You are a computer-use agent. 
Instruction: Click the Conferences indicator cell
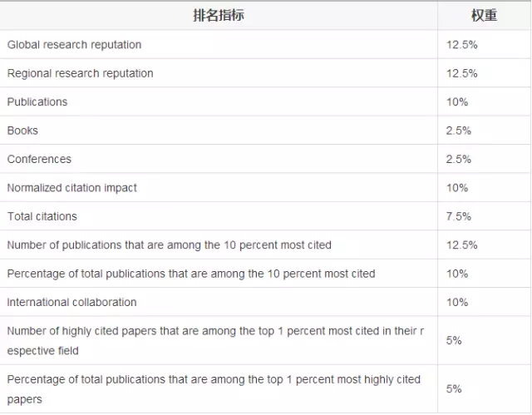click(39, 159)
